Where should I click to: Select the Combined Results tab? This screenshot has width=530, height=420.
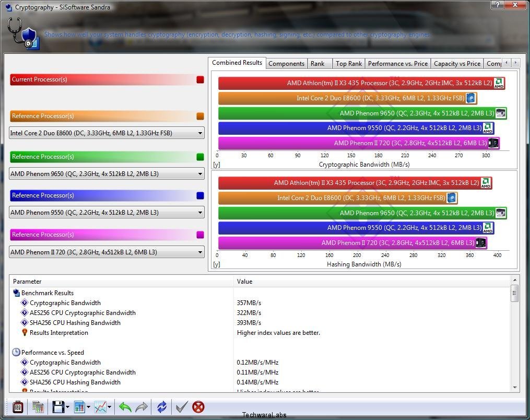click(x=237, y=63)
